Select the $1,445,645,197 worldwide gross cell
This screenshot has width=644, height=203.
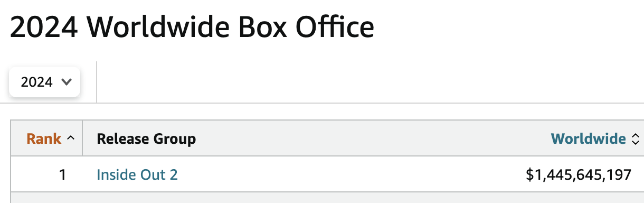[x=579, y=174]
